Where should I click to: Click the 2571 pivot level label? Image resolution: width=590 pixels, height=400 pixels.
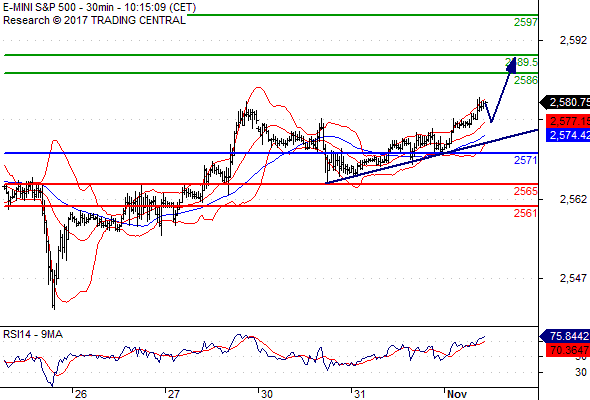pyautogui.click(x=526, y=160)
